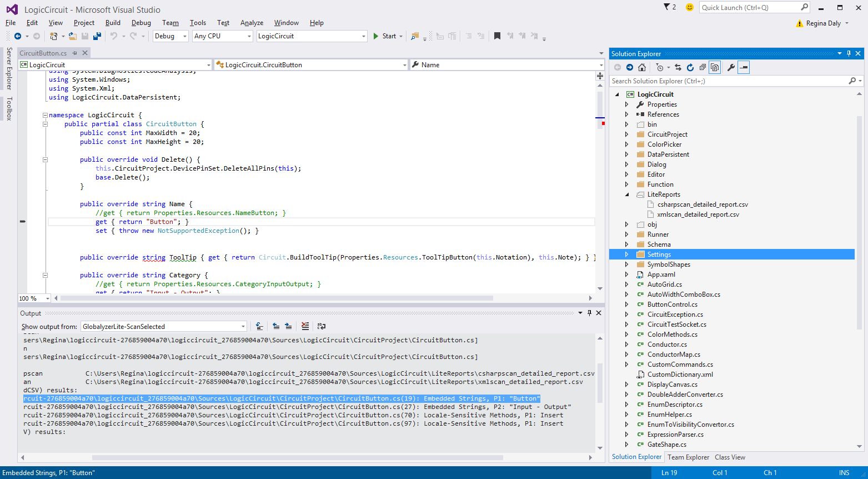
Task: Refresh the Solution Explorer tree
Action: pos(690,67)
